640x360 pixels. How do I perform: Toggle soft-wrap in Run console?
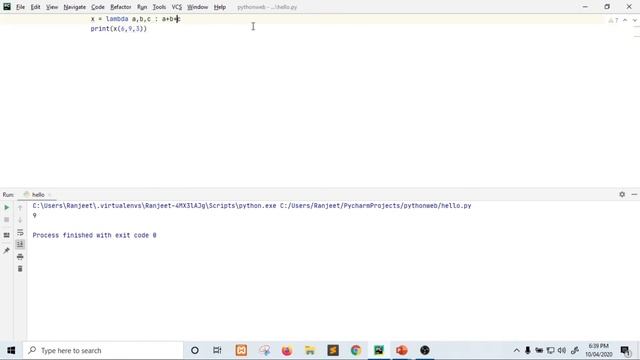click(x=20, y=232)
